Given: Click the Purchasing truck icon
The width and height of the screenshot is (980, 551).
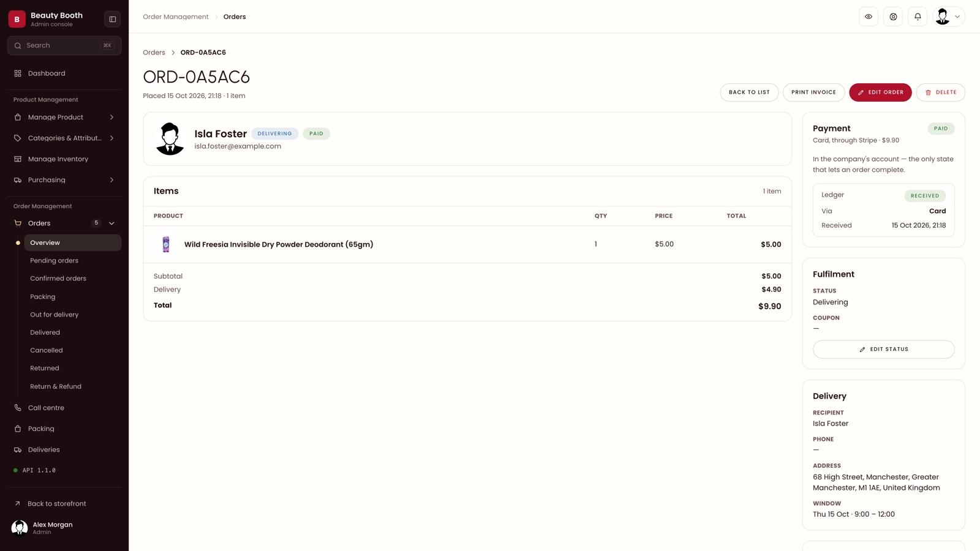Looking at the screenshot, I should tap(18, 180).
